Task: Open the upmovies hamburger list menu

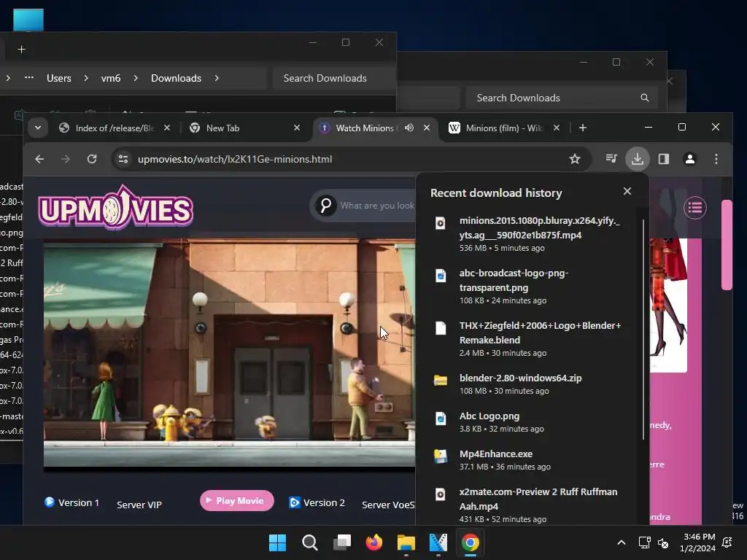Action: 695,208
